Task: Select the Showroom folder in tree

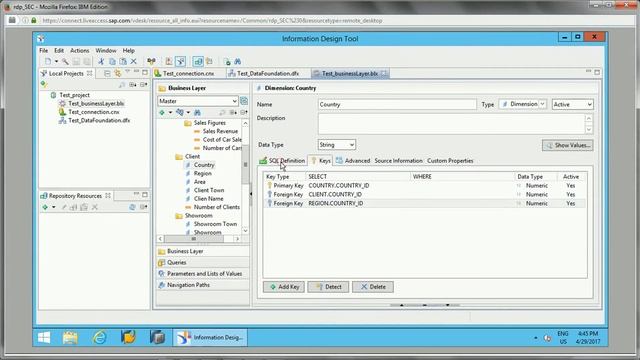Action: pyautogui.click(x=198, y=216)
